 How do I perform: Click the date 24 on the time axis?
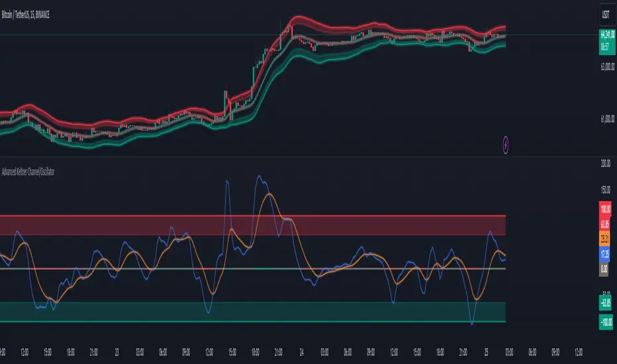[x=301, y=352]
